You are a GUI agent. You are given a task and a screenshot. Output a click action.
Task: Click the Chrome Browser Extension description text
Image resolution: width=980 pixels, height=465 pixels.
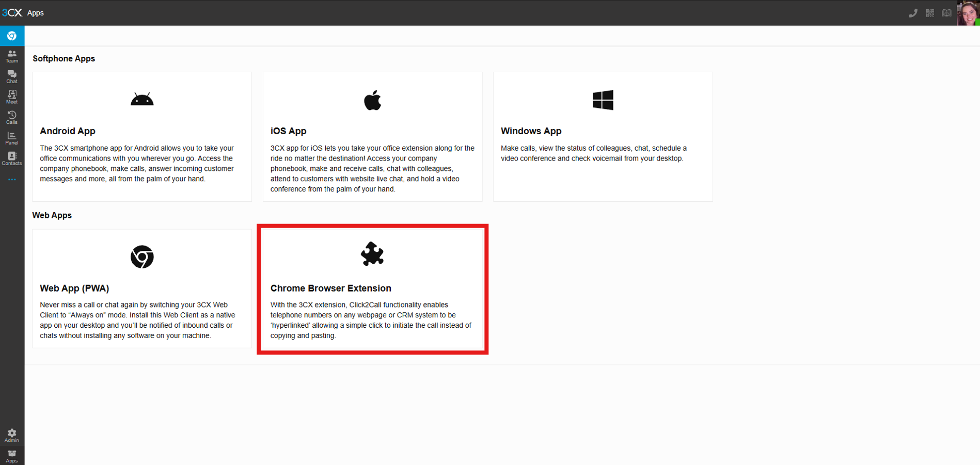click(371, 320)
